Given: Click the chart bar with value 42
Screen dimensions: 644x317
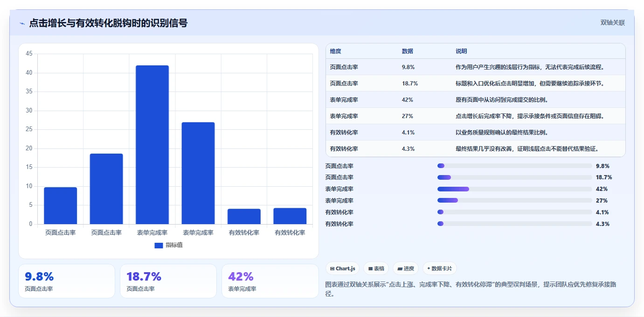Looking at the screenshot, I should coord(152,145).
